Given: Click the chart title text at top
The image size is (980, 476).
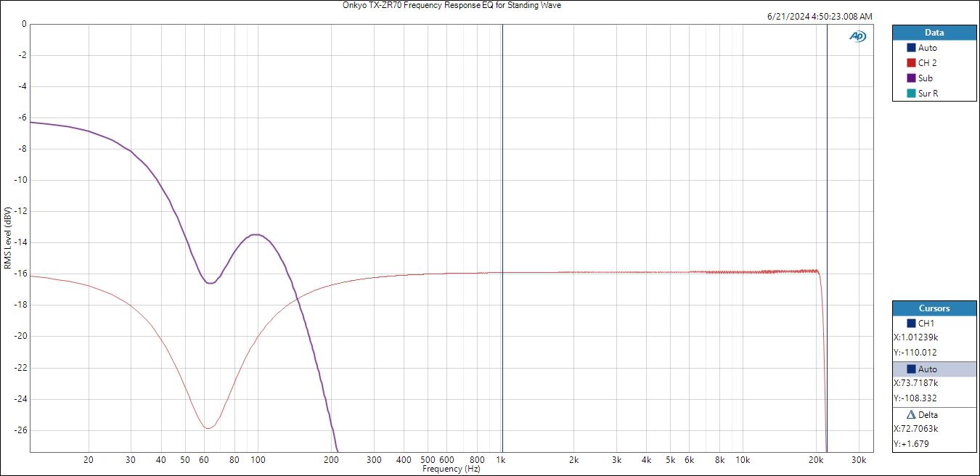Looking at the screenshot, I should pos(452,5).
